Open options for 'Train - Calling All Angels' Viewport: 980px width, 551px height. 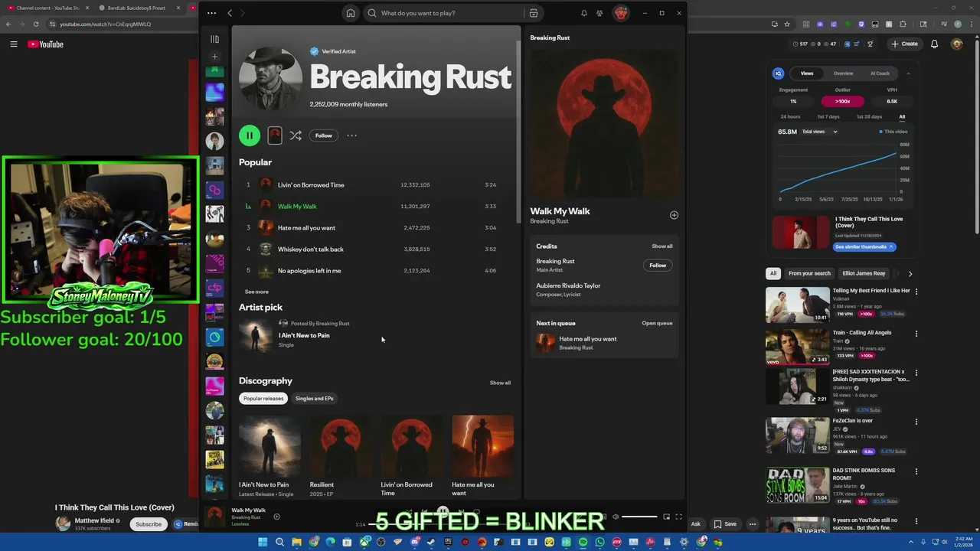pos(916,334)
